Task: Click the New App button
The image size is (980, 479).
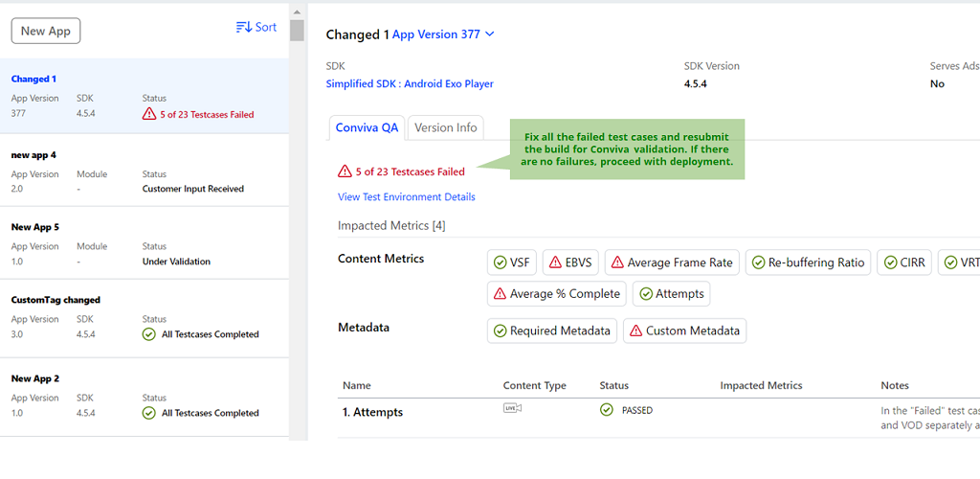Action: click(46, 31)
